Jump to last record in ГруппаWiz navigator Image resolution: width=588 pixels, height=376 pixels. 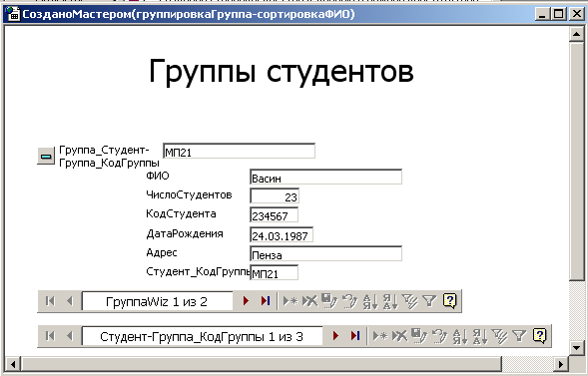[x=266, y=301]
